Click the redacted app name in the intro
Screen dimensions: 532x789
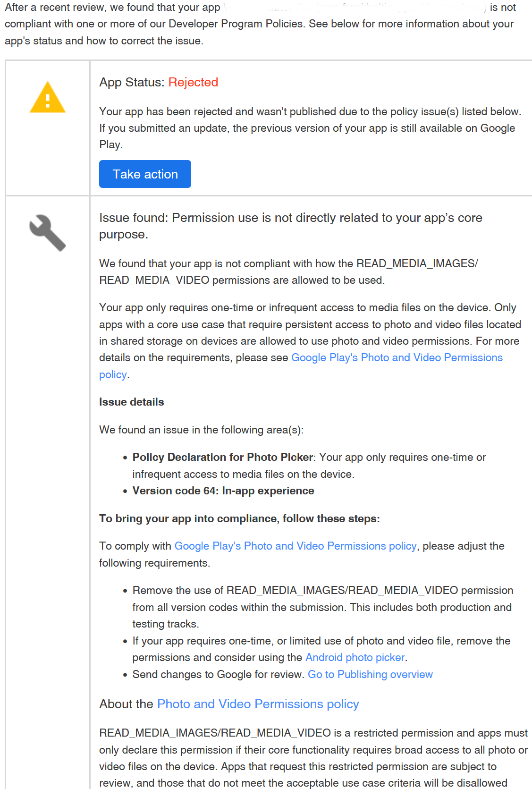click(354, 8)
